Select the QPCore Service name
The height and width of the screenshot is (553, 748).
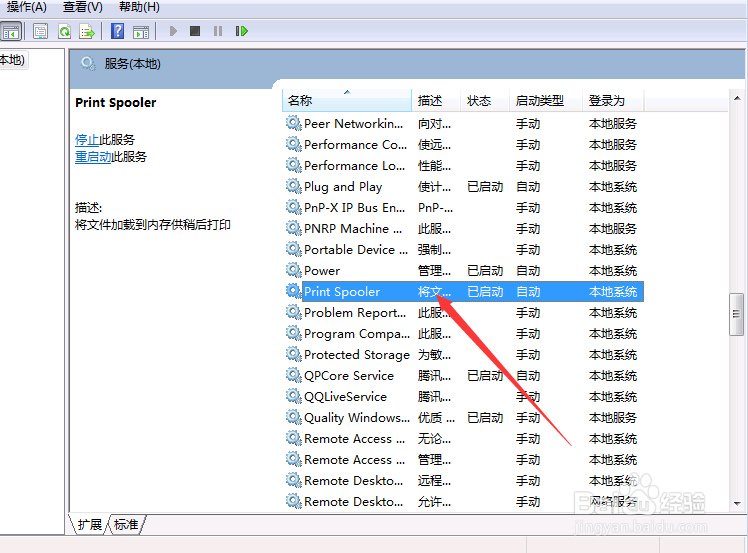[349, 376]
